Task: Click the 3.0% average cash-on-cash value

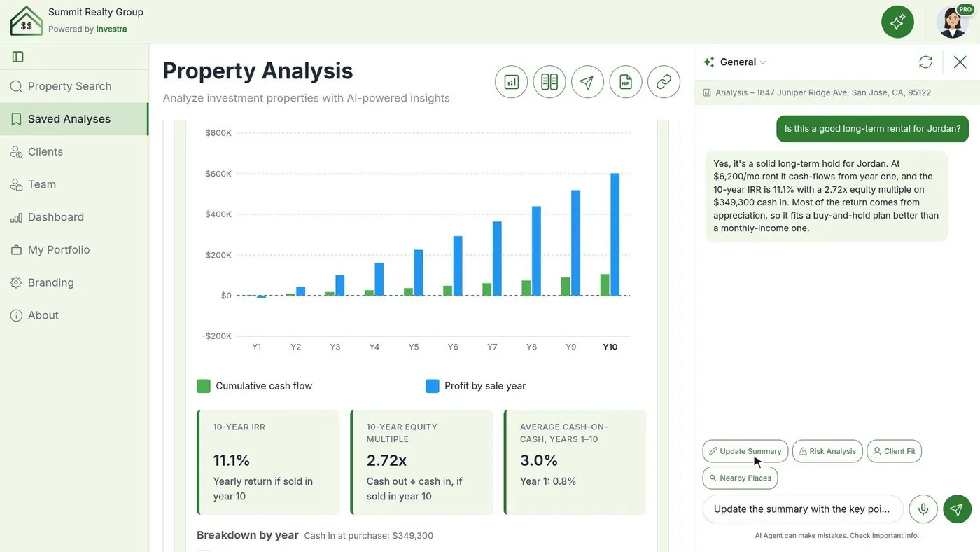Action: pyautogui.click(x=539, y=460)
